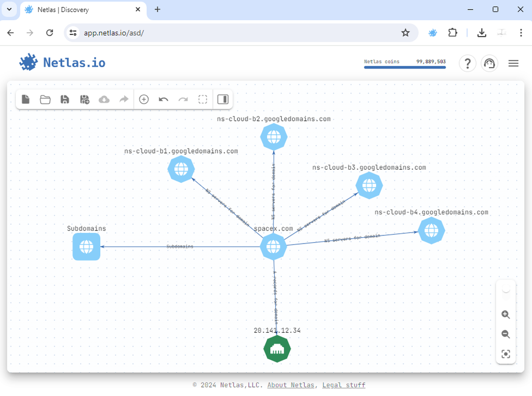
Task: Zoom in using the magnifier plus control
Action: (506, 314)
